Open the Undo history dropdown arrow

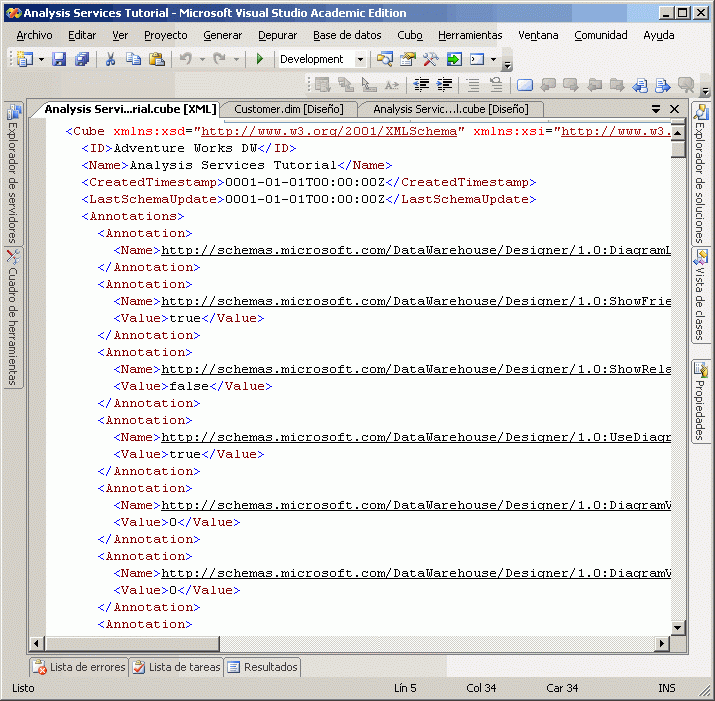202,59
